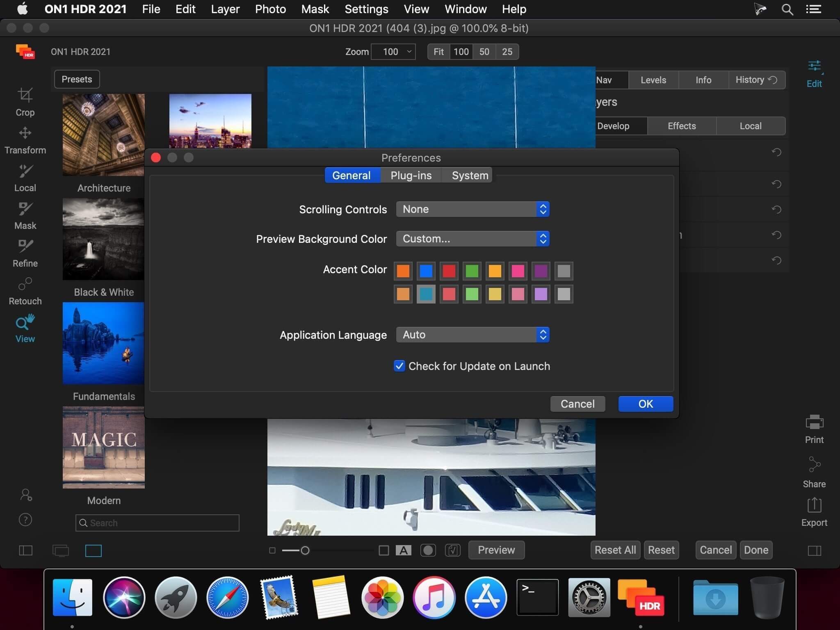840x630 pixels.
Task: Open the Layer menu
Action: (225, 9)
